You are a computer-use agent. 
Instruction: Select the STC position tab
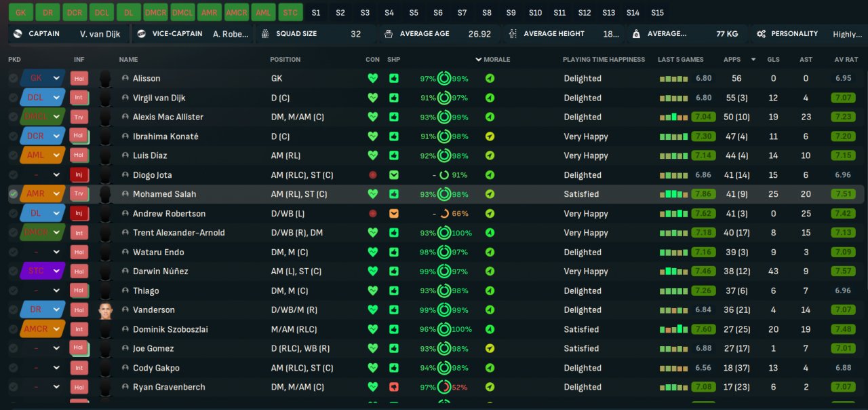coord(290,12)
